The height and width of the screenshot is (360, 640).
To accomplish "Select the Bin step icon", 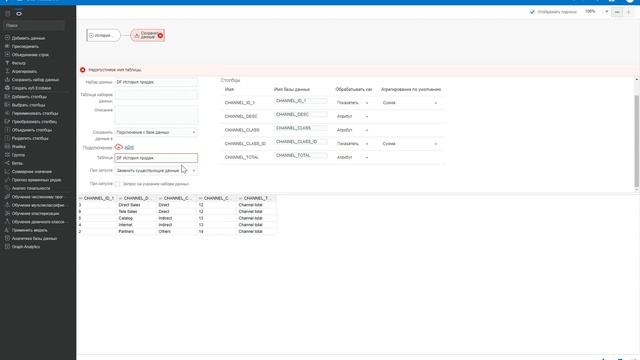I will click(7, 146).
